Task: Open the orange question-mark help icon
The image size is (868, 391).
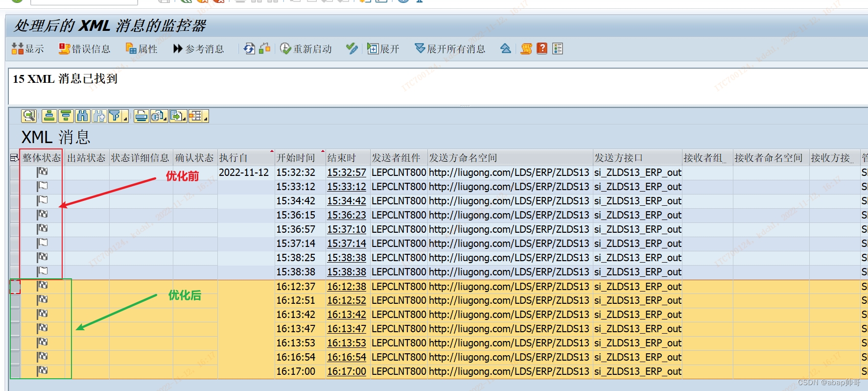Action: 542,49
